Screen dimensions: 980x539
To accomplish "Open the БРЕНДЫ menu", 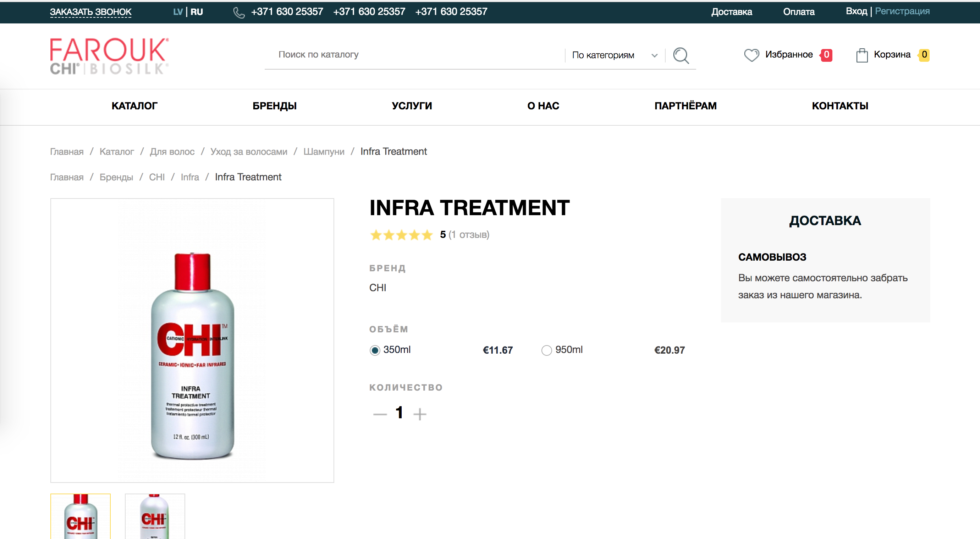I will [x=275, y=106].
